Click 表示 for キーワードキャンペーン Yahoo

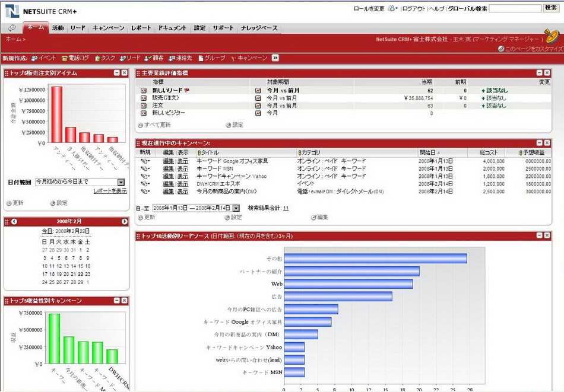(183, 176)
